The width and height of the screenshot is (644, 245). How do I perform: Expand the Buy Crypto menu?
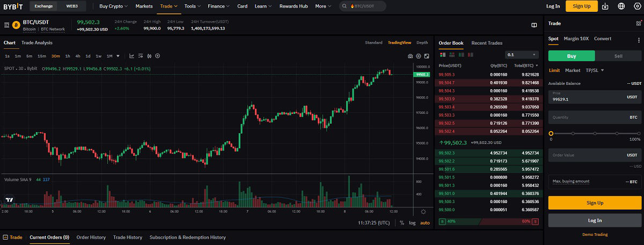(x=114, y=6)
